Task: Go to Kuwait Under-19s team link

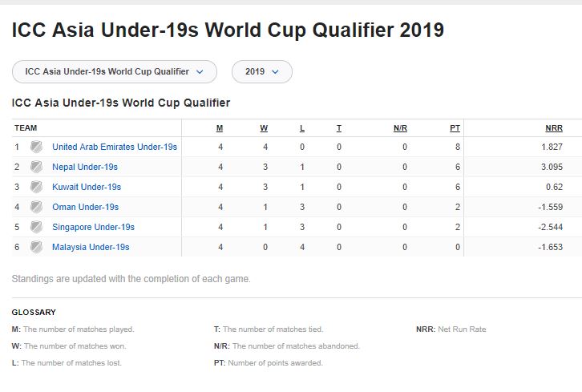Action: pos(87,187)
